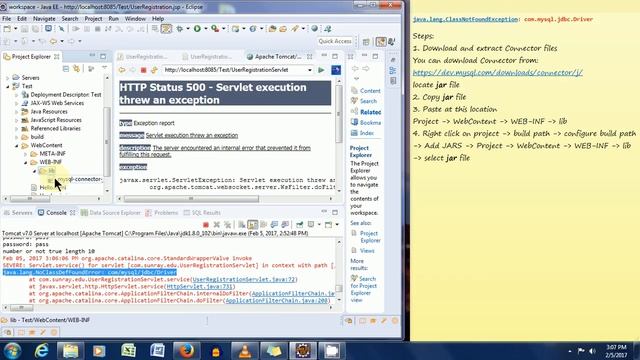Open the Window menu

click(135, 19)
